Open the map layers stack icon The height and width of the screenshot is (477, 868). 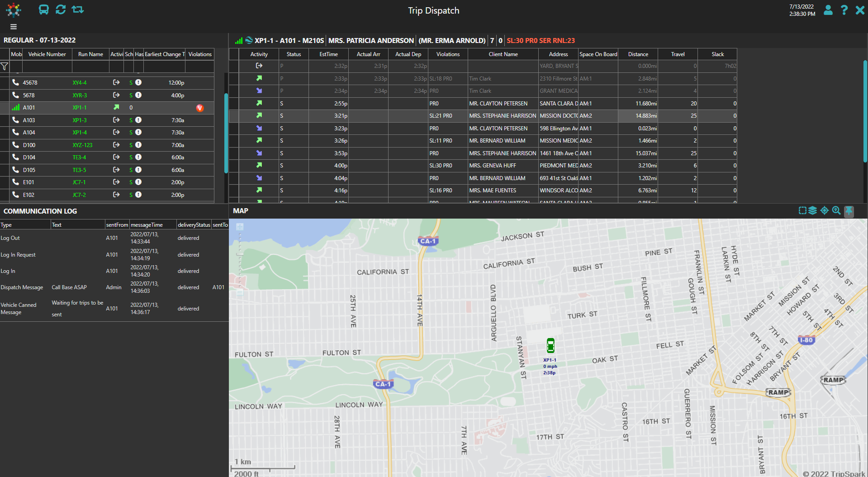click(813, 210)
